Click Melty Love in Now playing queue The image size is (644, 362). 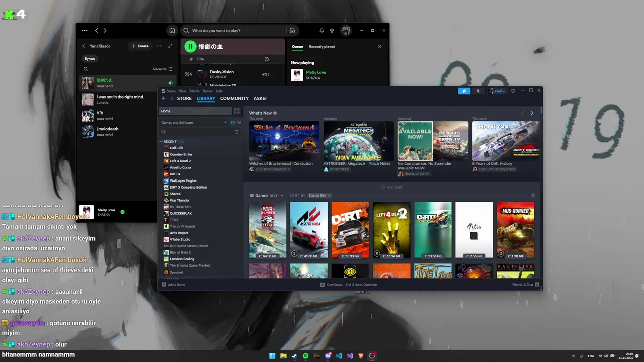316,72
